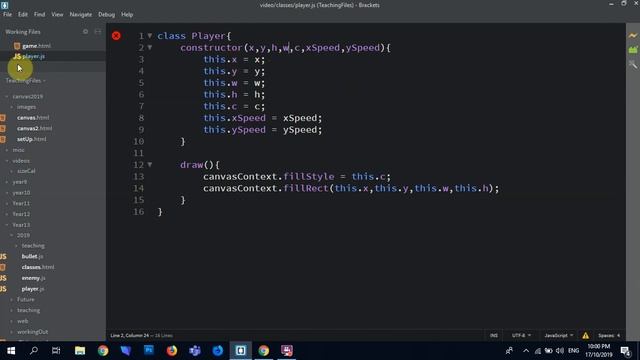Open Task View on the taskbar
The width and height of the screenshot is (640, 360).
[x=56, y=351]
